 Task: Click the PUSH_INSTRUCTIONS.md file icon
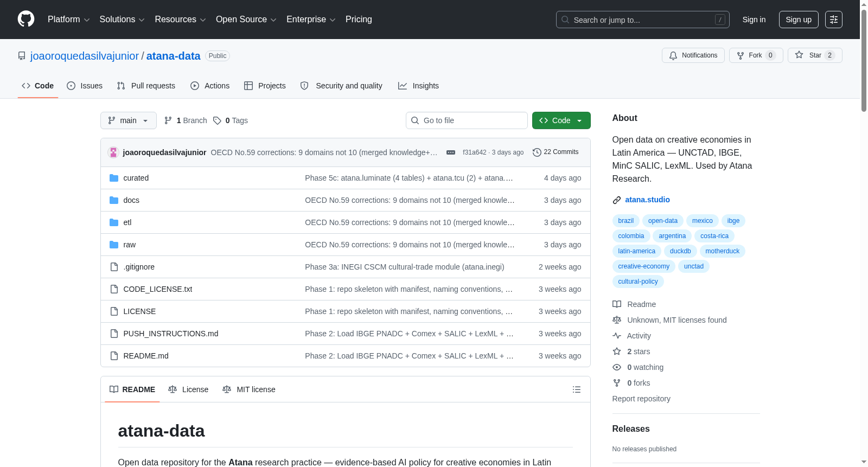click(x=114, y=334)
